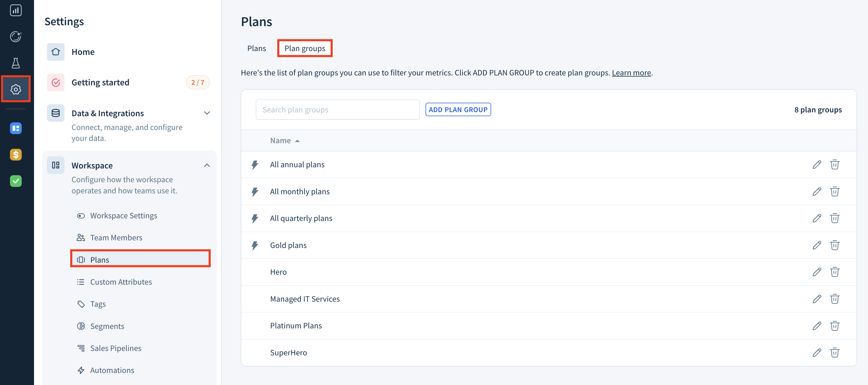Sort plan groups by Name column
This screenshot has height=385, width=868.
pyautogui.click(x=285, y=141)
